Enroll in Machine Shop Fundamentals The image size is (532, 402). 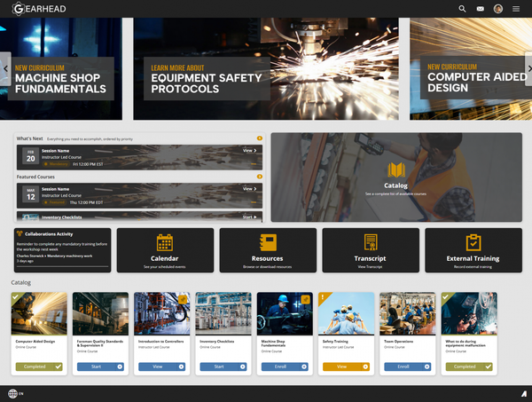pyautogui.click(x=285, y=367)
